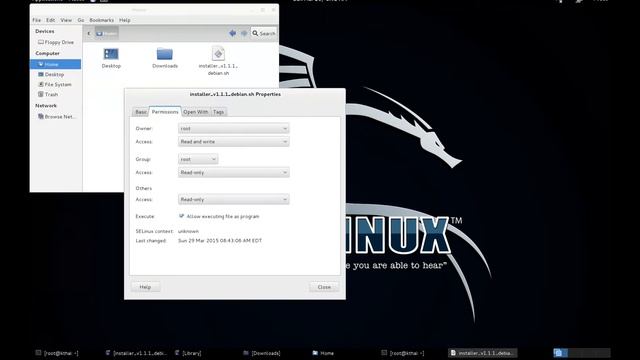The width and height of the screenshot is (640, 360).
Task: Click the Home taskbar item
Action: (x=323, y=353)
